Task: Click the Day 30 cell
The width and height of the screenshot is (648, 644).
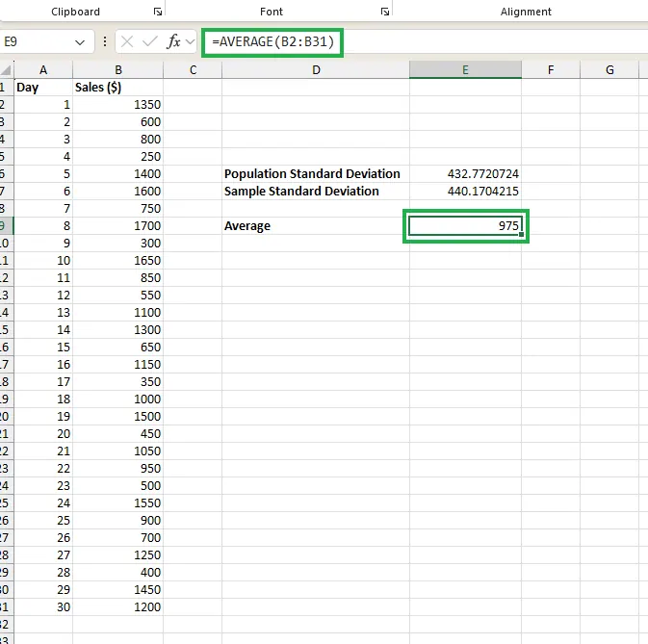Action: [x=43, y=607]
